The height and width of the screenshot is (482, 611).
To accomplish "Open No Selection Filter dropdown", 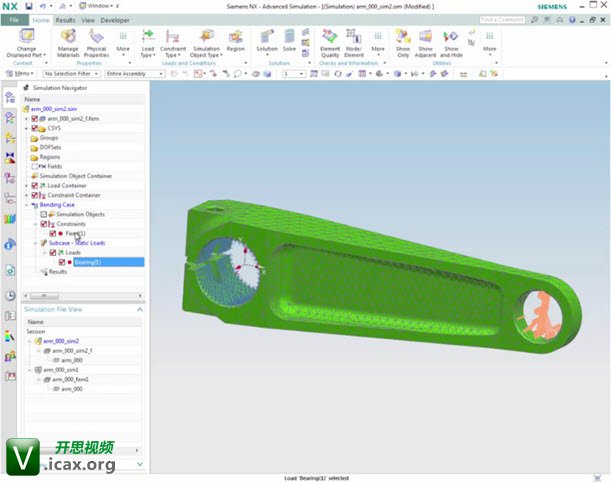I will (x=71, y=74).
